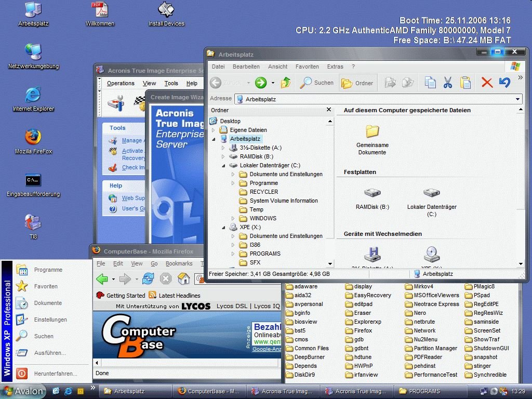The height and width of the screenshot is (399, 532).
Task: Click Ausführen... in the start menu
Action: (50, 353)
